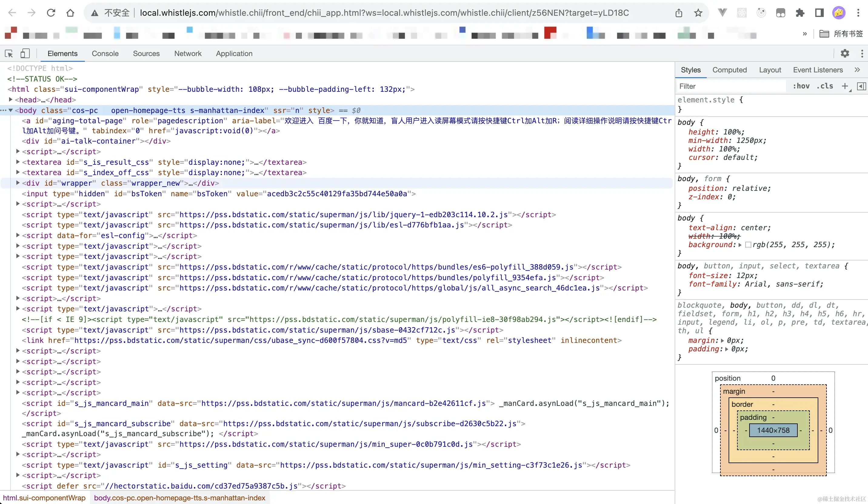Click the esl-d776bfb1aa.js src link
This screenshot has height=504, width=868.
(x=322, y=225)
